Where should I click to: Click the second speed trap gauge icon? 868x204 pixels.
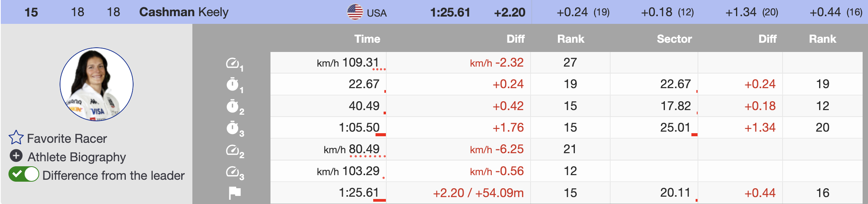point(233,150)
